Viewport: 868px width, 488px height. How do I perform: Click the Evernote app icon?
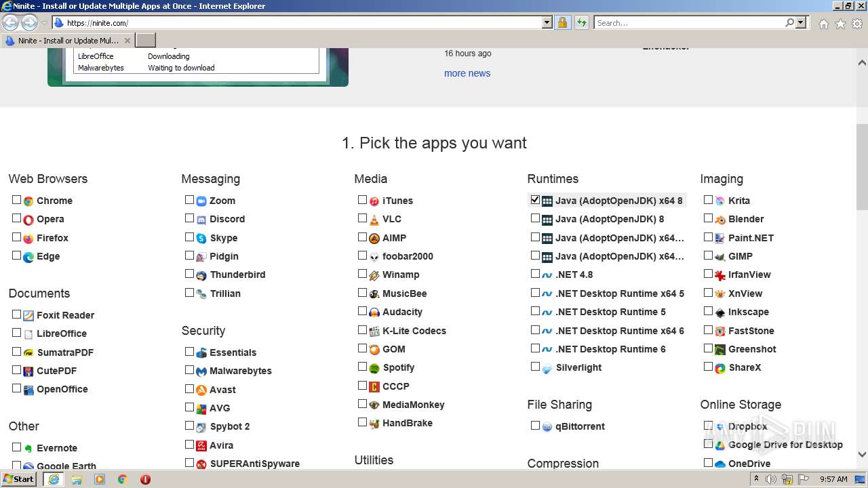click(x=28, y=449)
